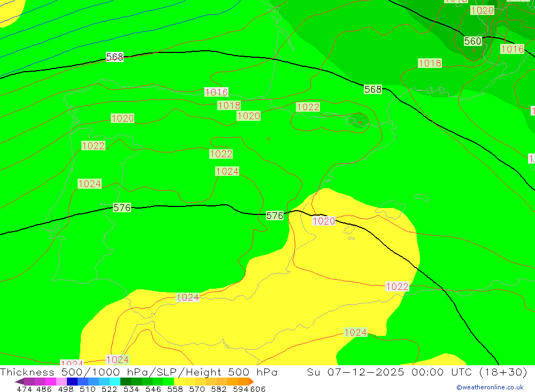Click the 1018 label between 1016 and 1020
The height and width of the screenshot is (392, 535).
coord(229,105)
